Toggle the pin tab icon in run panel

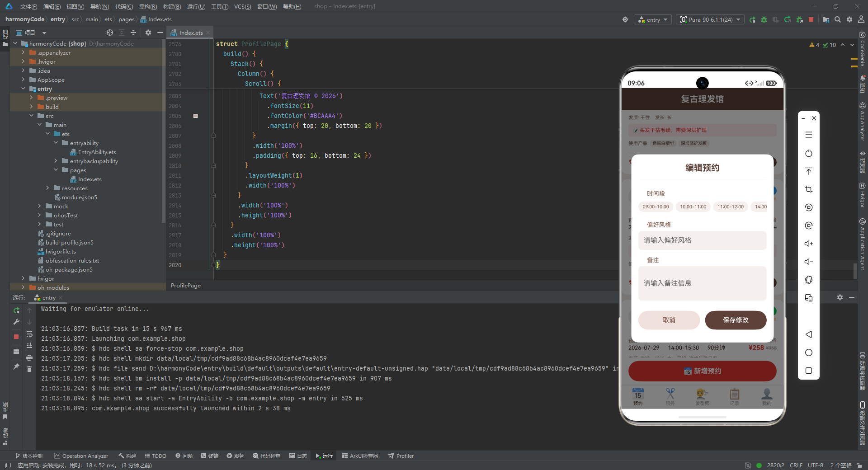coord(16,367)
